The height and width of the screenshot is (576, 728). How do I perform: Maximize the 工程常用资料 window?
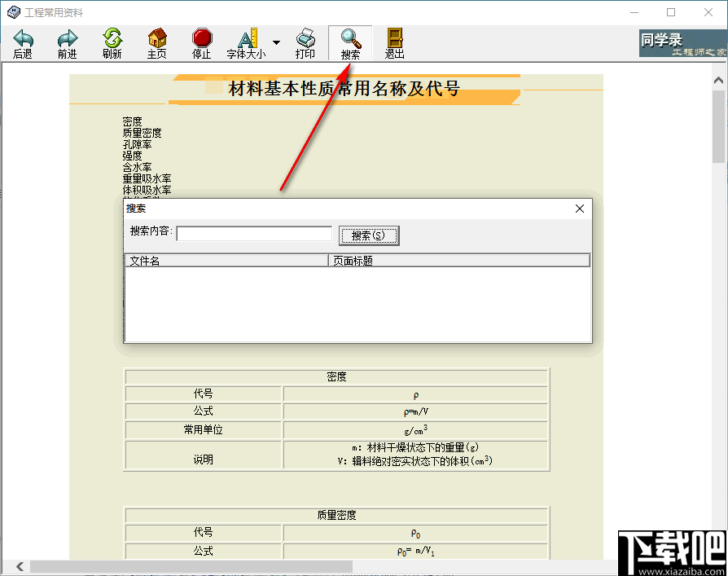(x=671, y=12)
